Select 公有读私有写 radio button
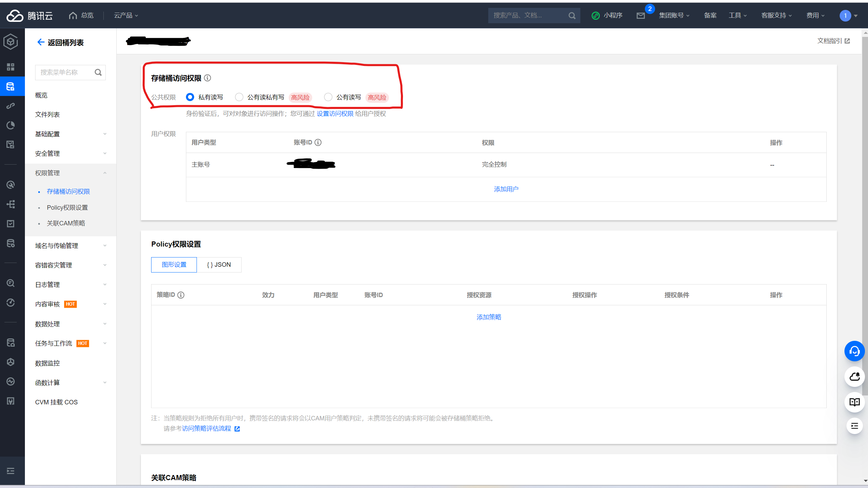The width and height of the screenshot is (868, 488). (239, 97)
